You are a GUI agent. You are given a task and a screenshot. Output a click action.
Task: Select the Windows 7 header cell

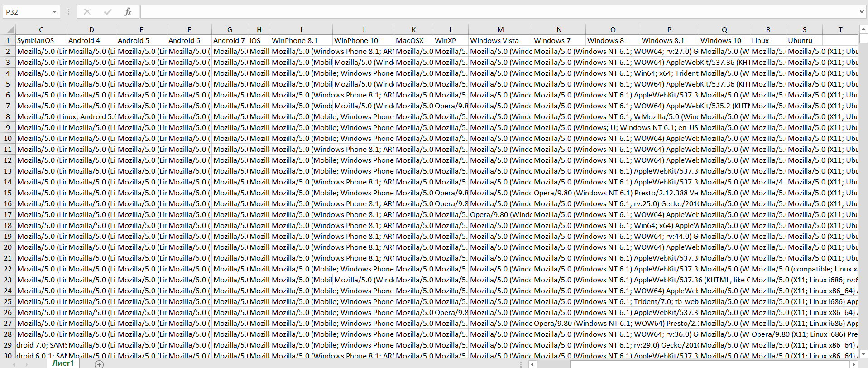[x=559, y=40]
